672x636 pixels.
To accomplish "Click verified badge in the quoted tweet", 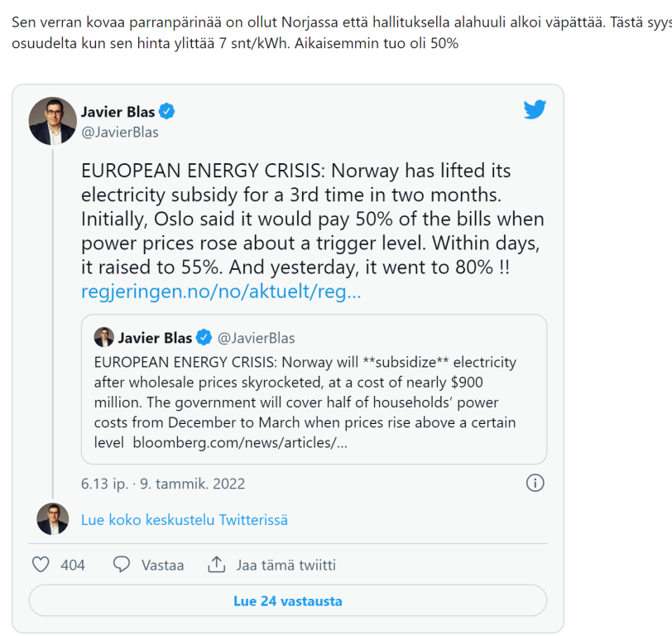I will pos(203,338).
